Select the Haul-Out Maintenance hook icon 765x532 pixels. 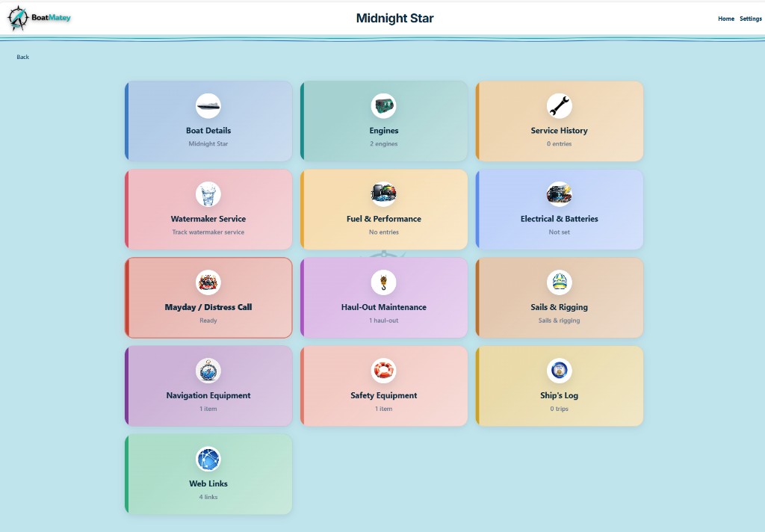click(x=383, y=282)
